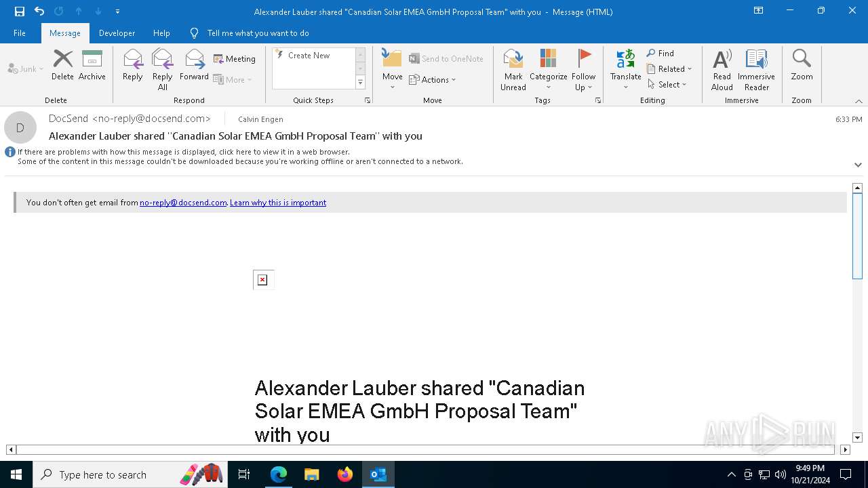Click the Windows search box
Screen dimensions: 868x488
tap(129, 474)
